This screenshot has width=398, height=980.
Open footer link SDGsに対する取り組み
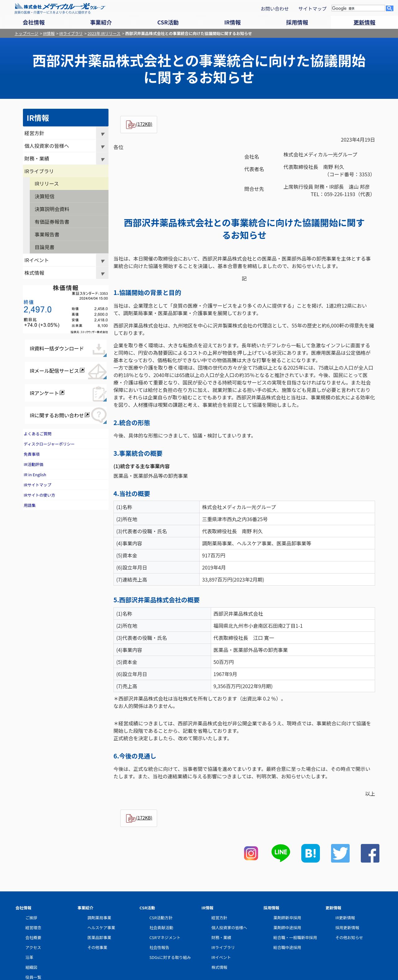pos(170,957)
